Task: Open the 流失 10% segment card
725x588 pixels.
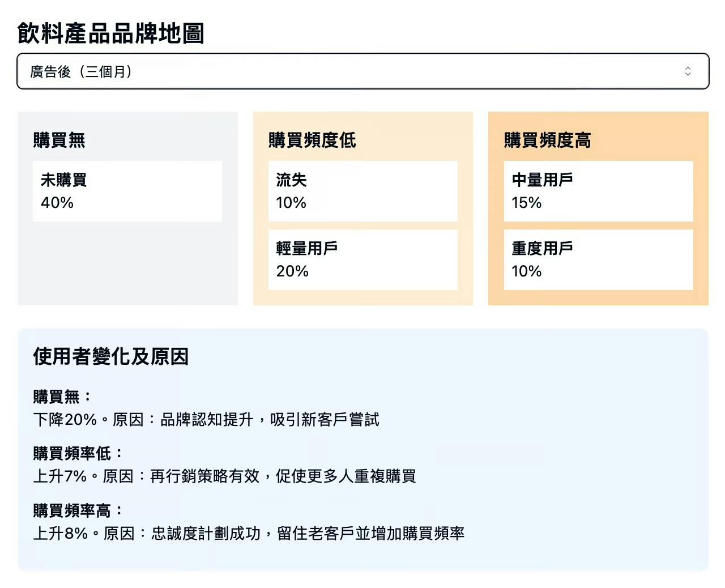Action: click(x=362, y=191)
